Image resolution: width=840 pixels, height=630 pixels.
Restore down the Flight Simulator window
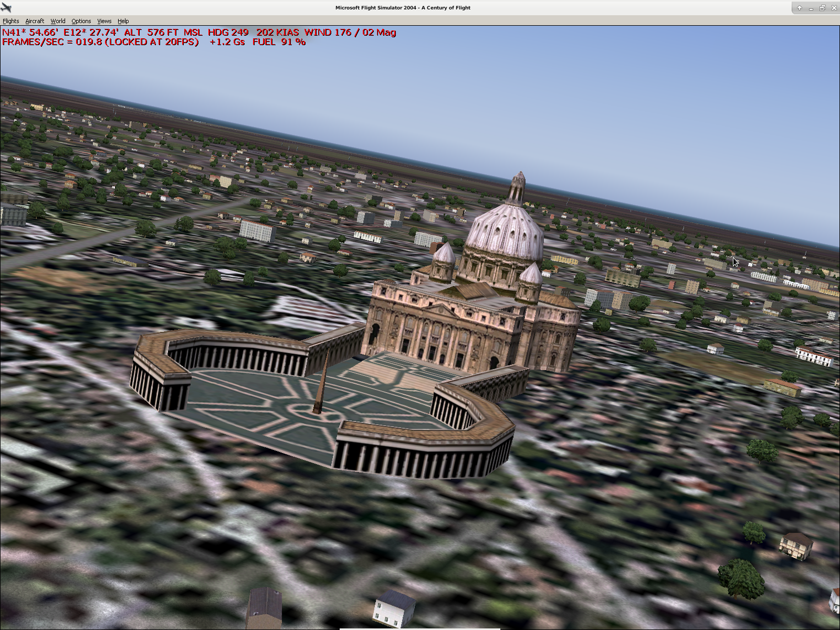[x=822, y=8]
